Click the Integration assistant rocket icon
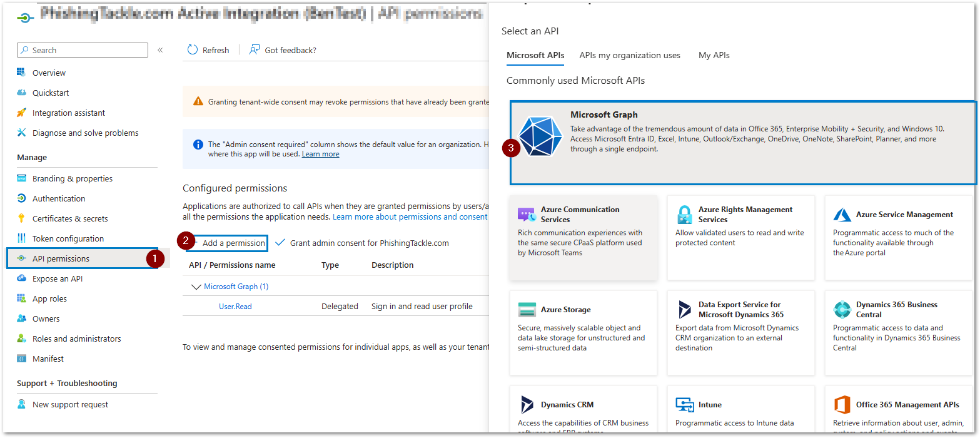The image size is (980, 438). coord(21,113)
